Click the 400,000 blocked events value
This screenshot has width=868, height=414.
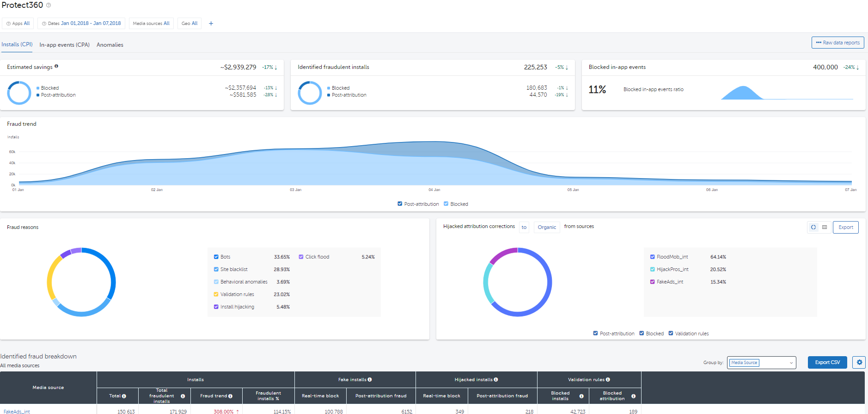825,67
